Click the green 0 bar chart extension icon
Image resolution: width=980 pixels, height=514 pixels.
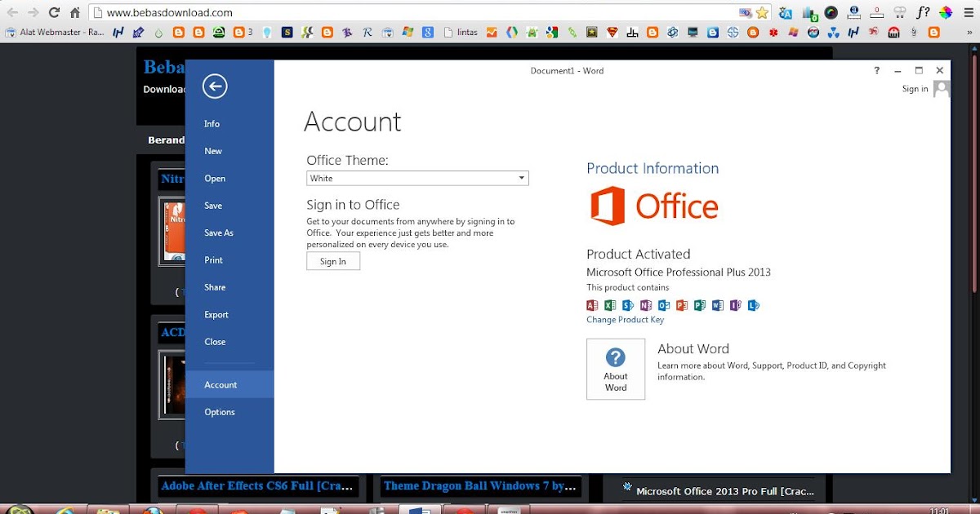808,12
